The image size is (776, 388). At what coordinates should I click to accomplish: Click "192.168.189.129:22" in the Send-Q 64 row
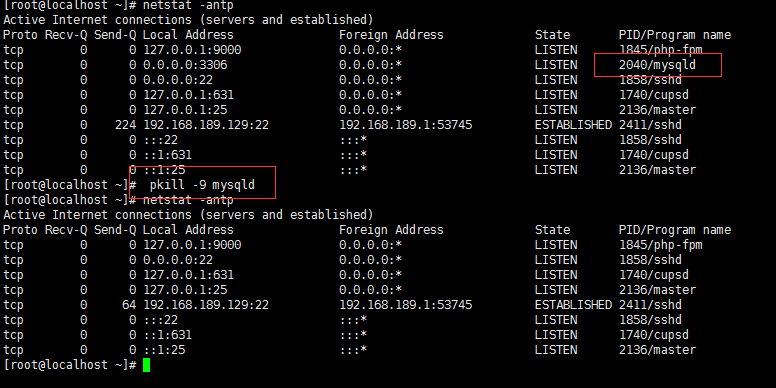click(206, 305)
